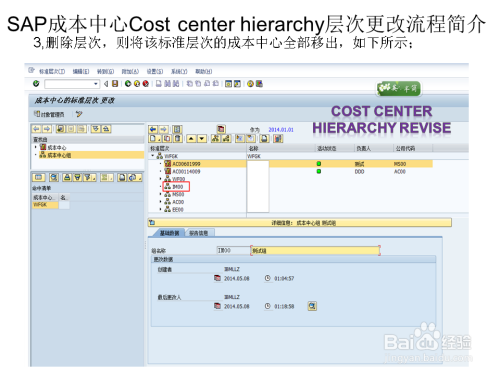
Task: Collapse the WFGK root node
Action: click(x=153, y=156)
